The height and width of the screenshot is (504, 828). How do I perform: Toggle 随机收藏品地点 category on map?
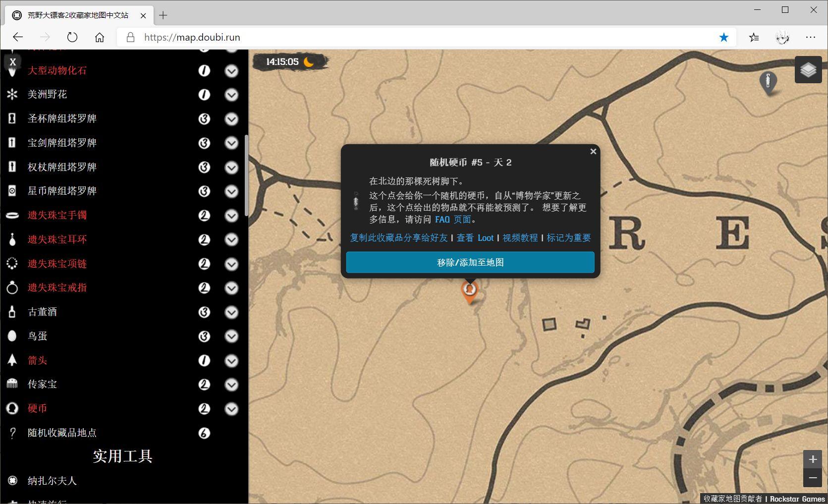pos(62,433)
